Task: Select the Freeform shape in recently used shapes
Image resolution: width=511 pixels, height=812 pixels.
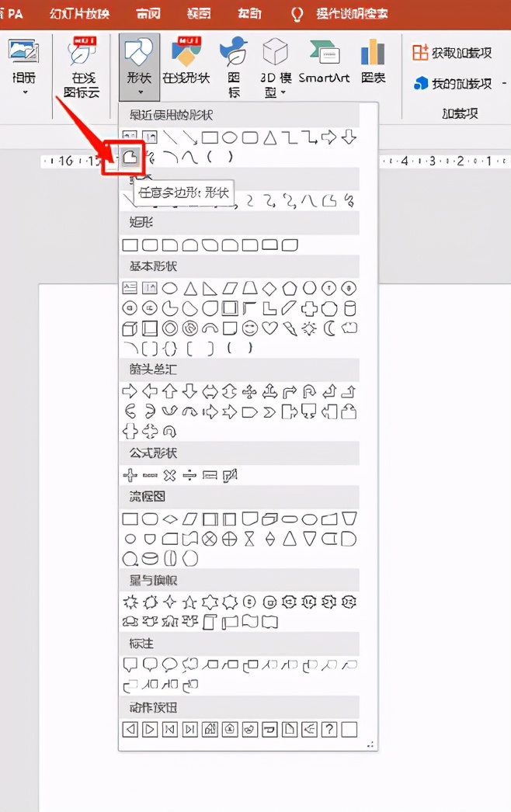Action: tap(130, 157)
